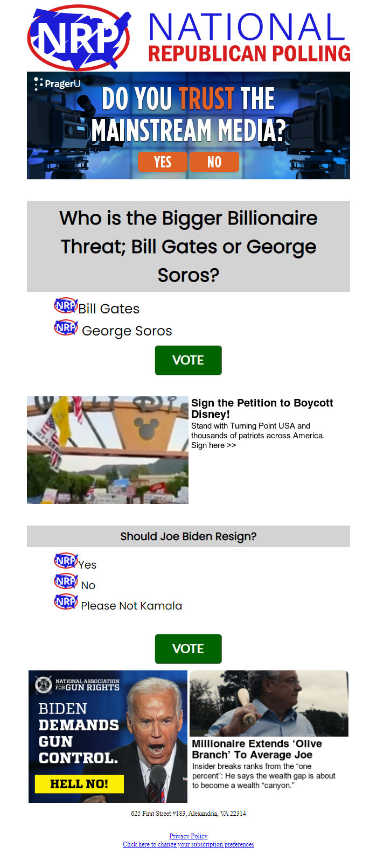Click HELL NO! on gun rights ad
This screenshot has height=868, width=377.
pyautogui.click(x=79, y=783)
